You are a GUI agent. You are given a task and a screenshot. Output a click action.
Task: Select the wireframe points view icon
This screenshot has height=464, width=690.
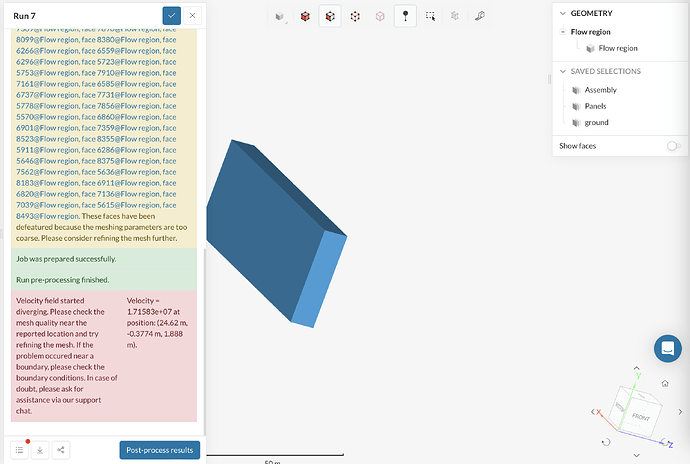355,16
